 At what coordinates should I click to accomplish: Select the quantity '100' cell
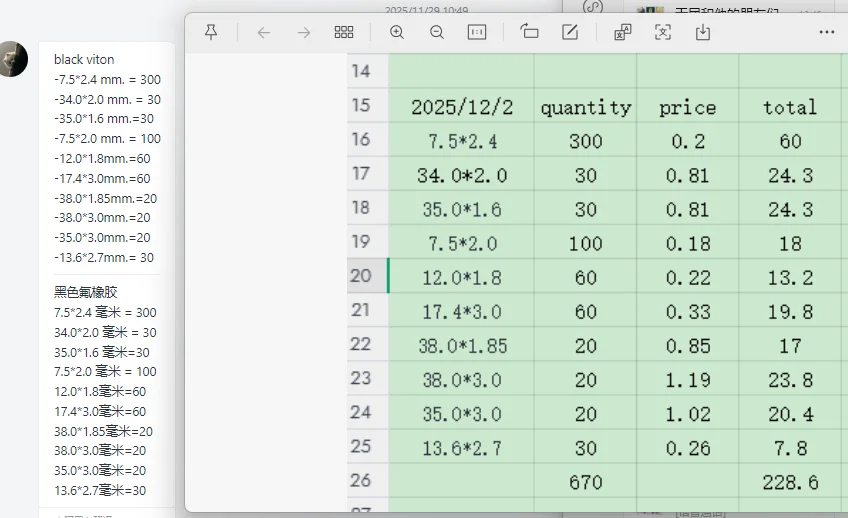(x=585, y=242)
